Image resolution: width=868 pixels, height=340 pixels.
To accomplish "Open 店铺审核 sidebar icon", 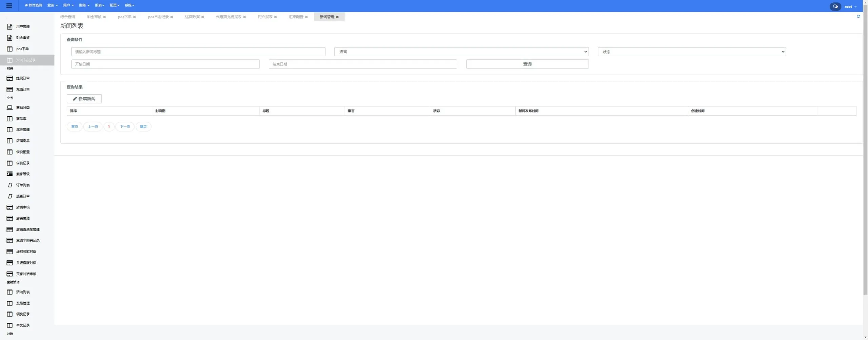I will (10, 207).
